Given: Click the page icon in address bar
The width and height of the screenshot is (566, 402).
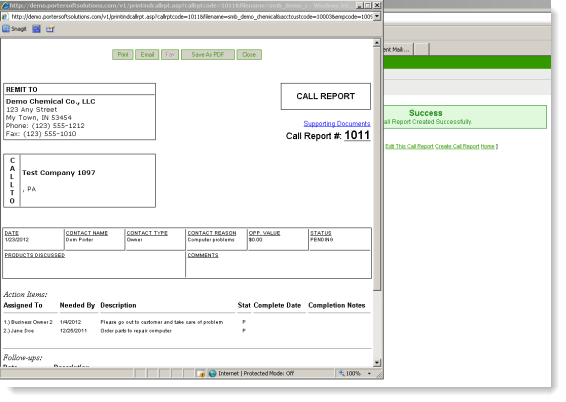Looking at the screenshot, I should pos(5,17).
